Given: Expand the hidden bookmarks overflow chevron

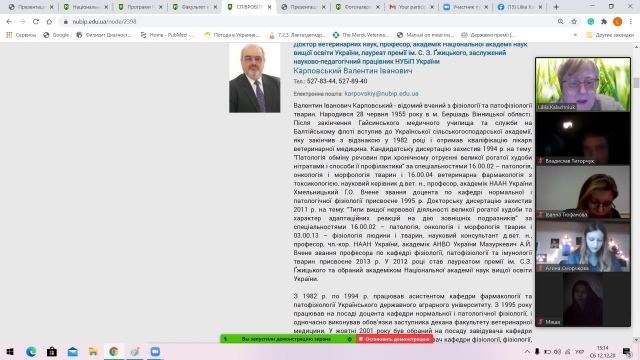Looking at the screenshot, I should pos(575,35).
